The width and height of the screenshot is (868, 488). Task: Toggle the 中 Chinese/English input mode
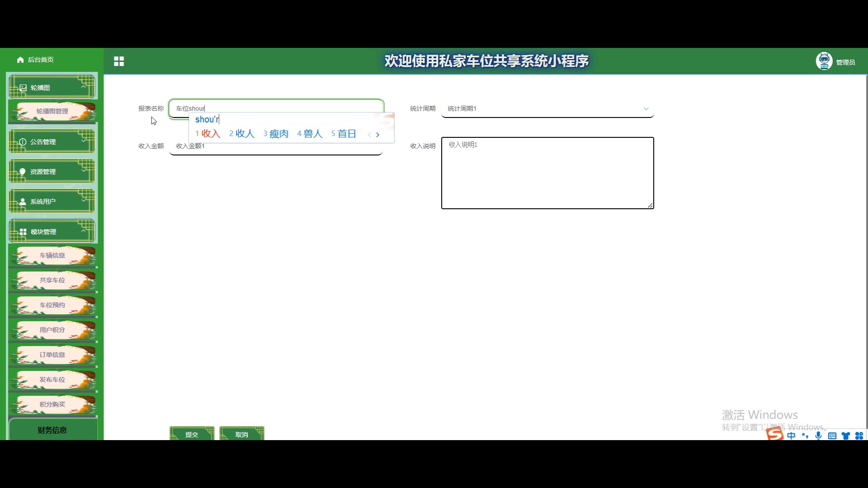click(791, 436)
